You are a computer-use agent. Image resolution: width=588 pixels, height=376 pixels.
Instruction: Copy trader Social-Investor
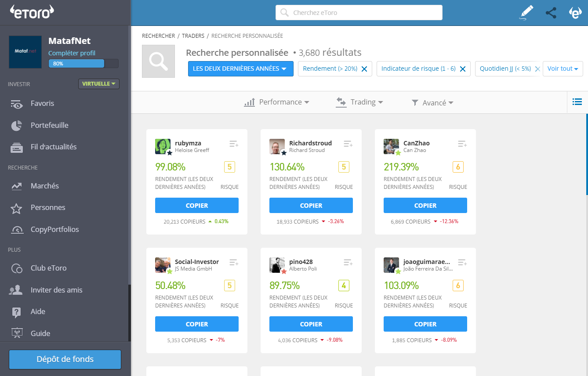point(197,324)
